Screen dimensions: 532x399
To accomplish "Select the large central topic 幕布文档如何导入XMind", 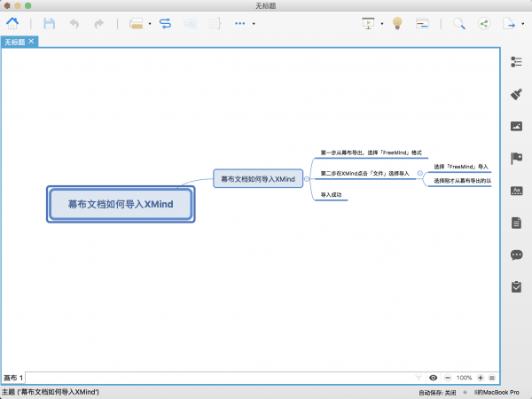I will [121, 204].
